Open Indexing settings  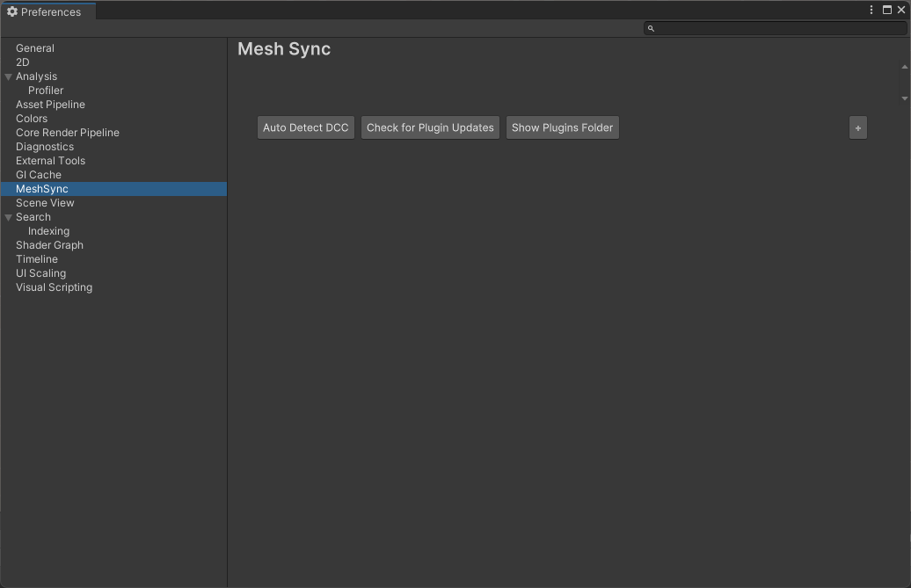coord(113,231)
